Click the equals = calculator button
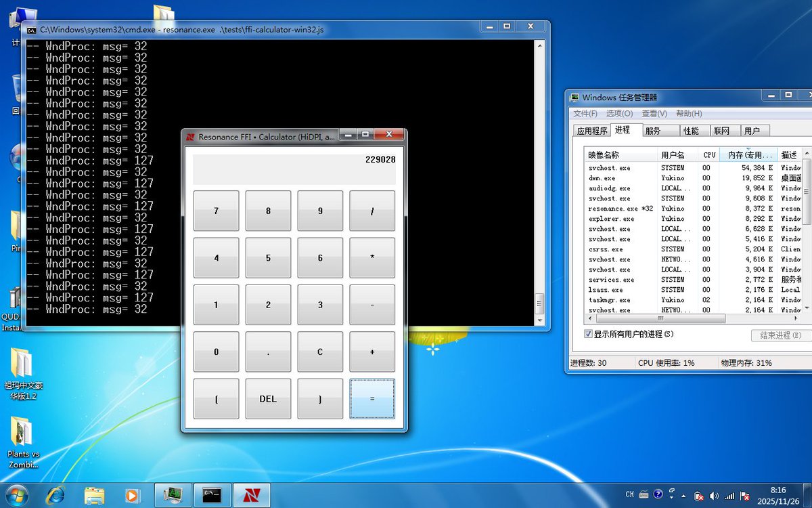This screenshot has width=812, height=508. point(372,399)
